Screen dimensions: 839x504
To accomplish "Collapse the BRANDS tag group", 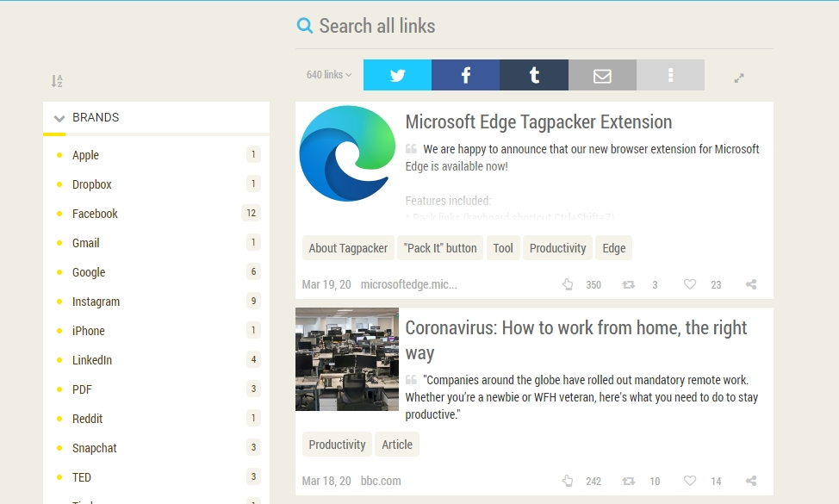I will (x=59, y=118).
